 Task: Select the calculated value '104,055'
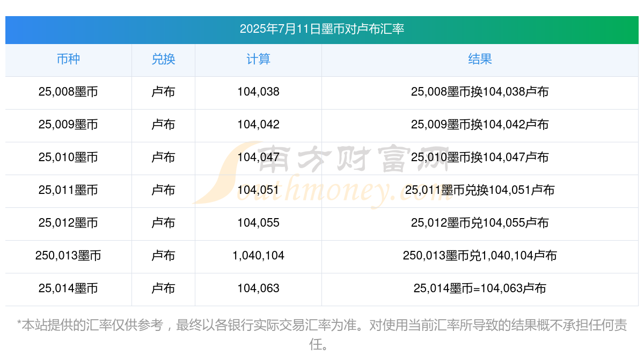pyautogui.click(x=258, y=223)
